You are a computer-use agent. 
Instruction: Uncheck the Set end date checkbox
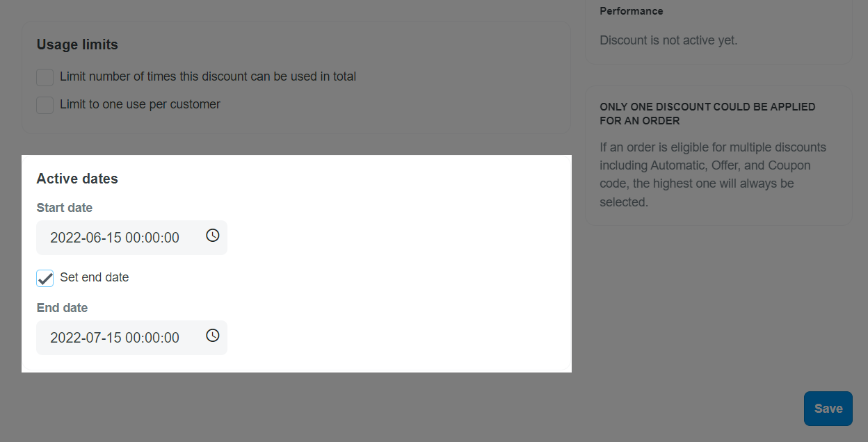(45, 278)
